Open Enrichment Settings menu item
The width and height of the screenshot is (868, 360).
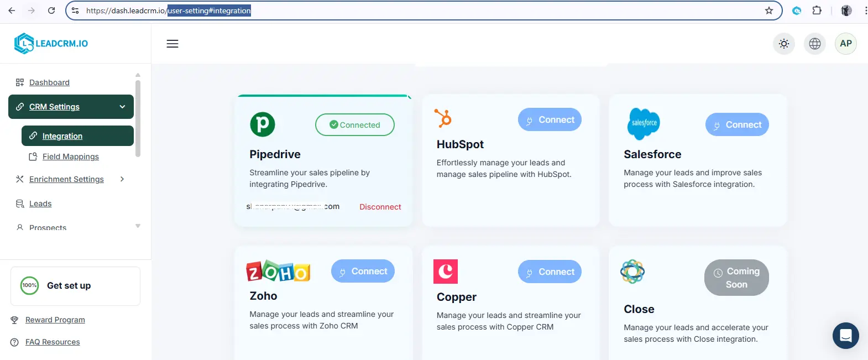click(x=66, y=179)
